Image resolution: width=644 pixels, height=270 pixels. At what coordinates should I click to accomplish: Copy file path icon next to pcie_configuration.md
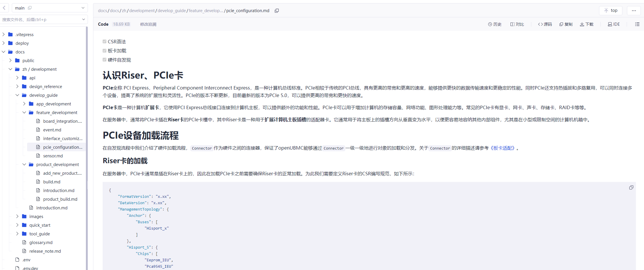277,11
